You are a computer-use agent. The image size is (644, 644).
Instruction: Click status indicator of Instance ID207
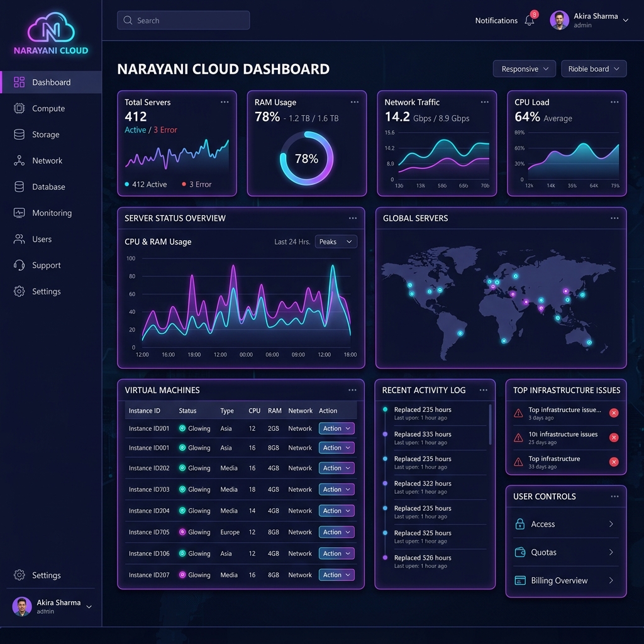tap(182, 575)
